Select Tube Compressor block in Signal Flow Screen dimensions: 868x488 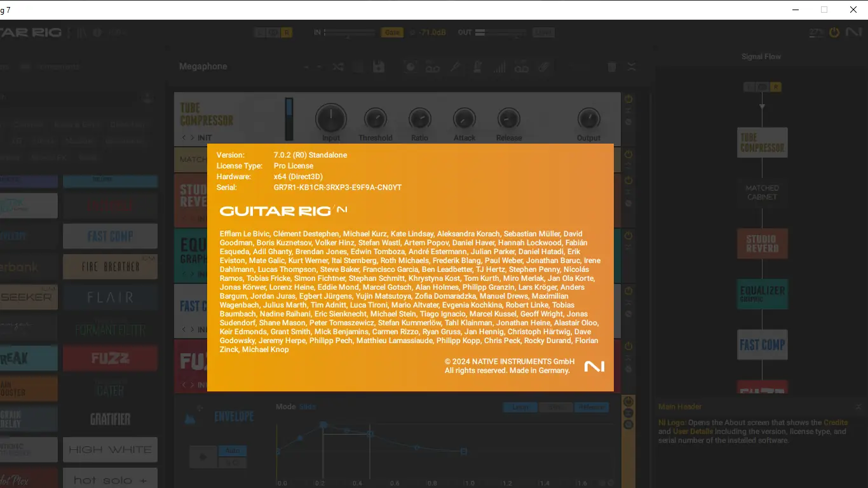pos(763,142)
